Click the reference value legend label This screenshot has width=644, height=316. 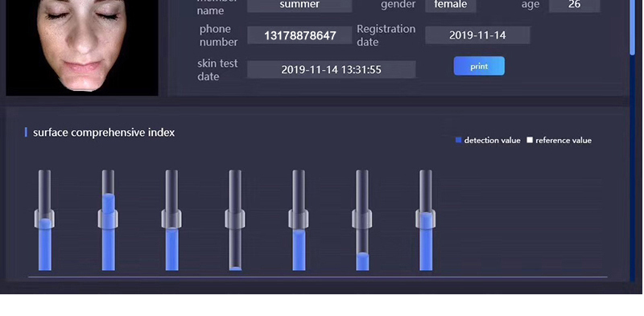(563, 141)
